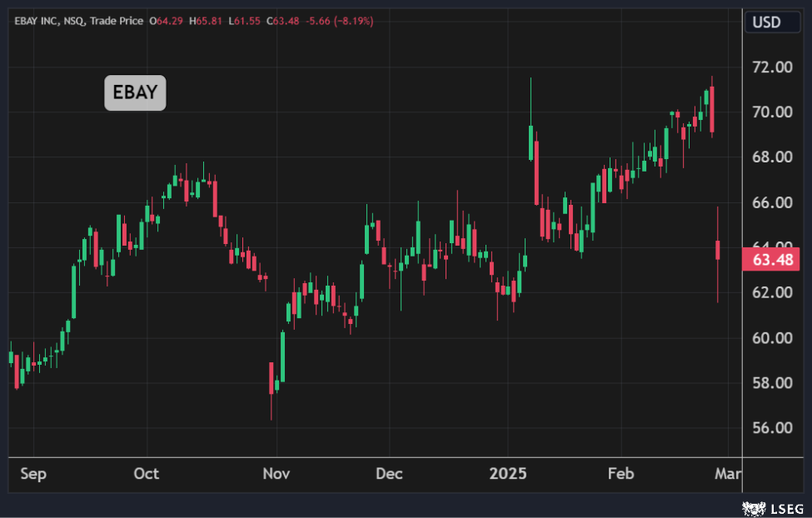Screen dimensions: 812x518
Task: Click the 68.00 price axis label
Action: pos(771,157)
